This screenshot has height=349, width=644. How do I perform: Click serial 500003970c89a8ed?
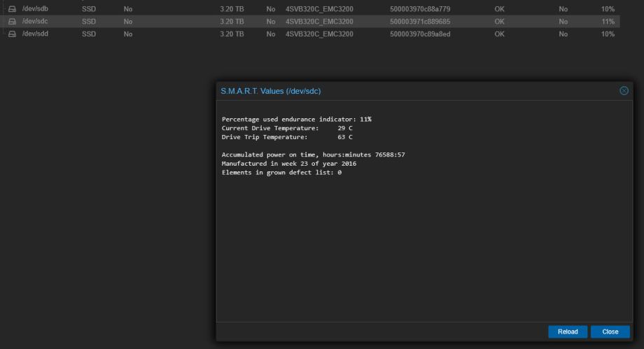(420, 34)
